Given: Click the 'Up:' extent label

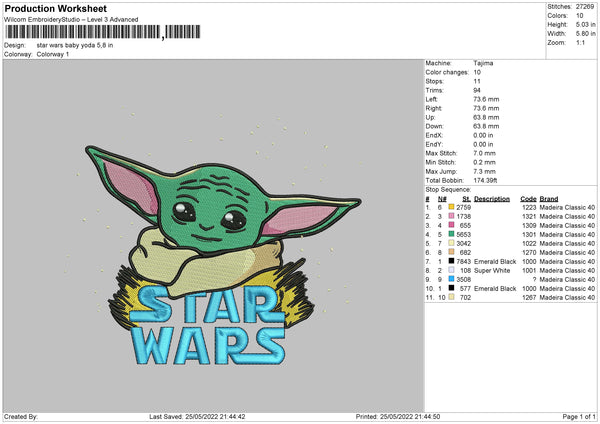Looking at the screenshot, I should (430, 117).
